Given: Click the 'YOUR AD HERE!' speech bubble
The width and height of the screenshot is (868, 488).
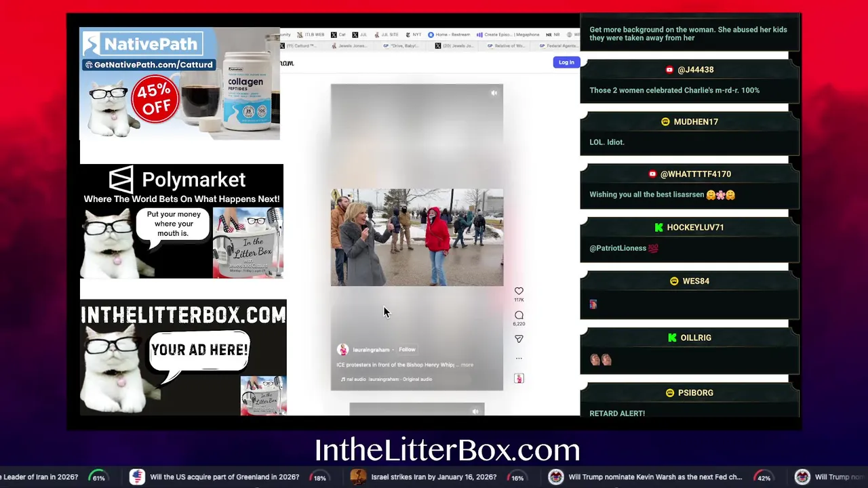Looking at the screenshot, I should coord(199,350).
